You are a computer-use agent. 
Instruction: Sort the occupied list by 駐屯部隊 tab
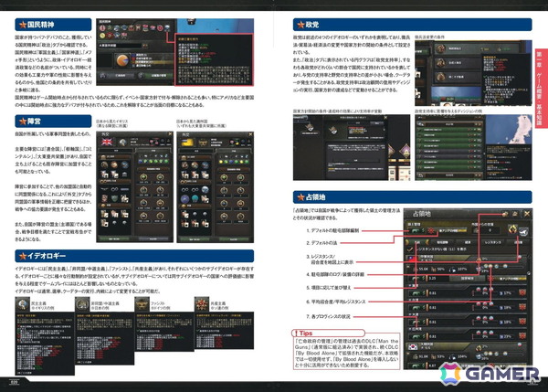442,242
